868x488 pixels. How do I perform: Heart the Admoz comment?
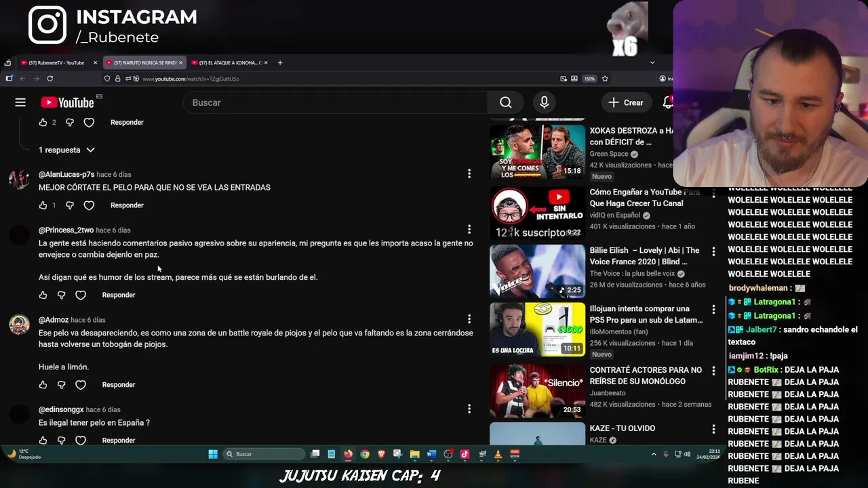click(x=81, y=385)
